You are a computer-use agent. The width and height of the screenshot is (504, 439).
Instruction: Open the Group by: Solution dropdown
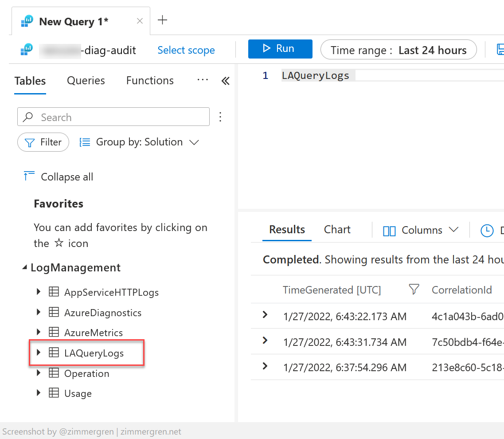click(x=139, y=142)
